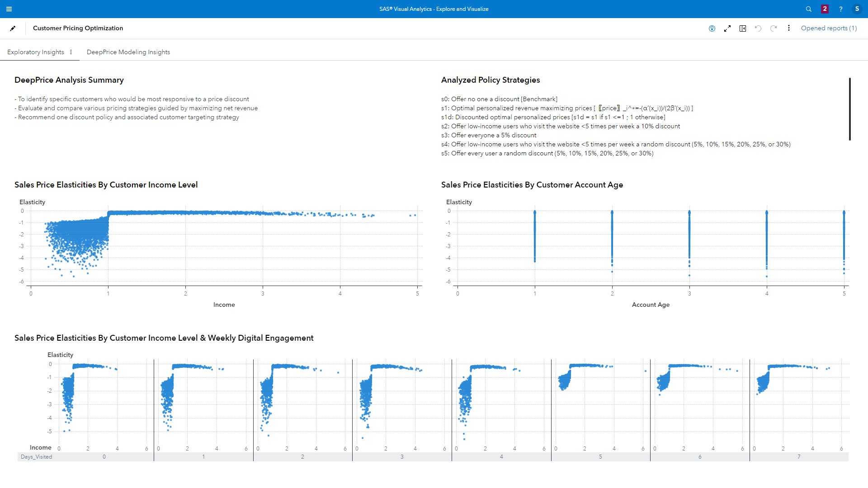Screen dimensions: 868x488
Task: Click the lightbulb insights icon
Action: (x=712, y=28)
